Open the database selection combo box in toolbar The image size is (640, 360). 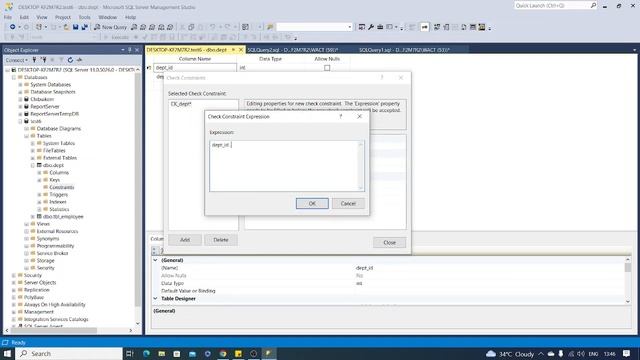tap(314, 27)
